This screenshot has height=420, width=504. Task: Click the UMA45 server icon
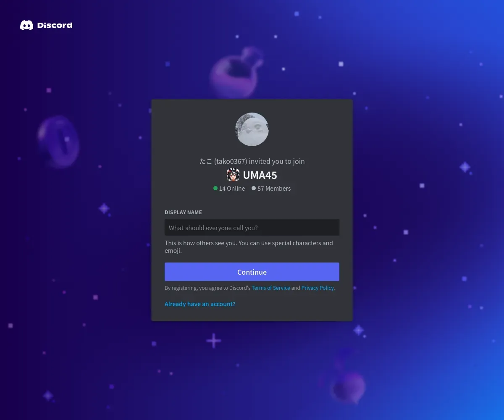tap(233, 175)
